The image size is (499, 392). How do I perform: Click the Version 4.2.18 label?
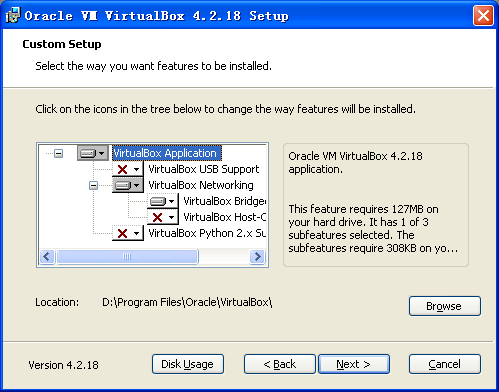click(63, 365)
